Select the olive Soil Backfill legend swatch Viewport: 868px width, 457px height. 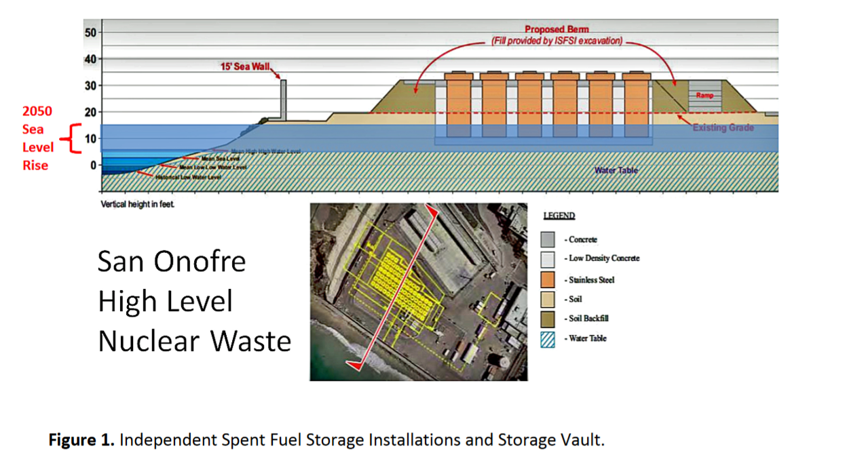click(x=548, y=318)
